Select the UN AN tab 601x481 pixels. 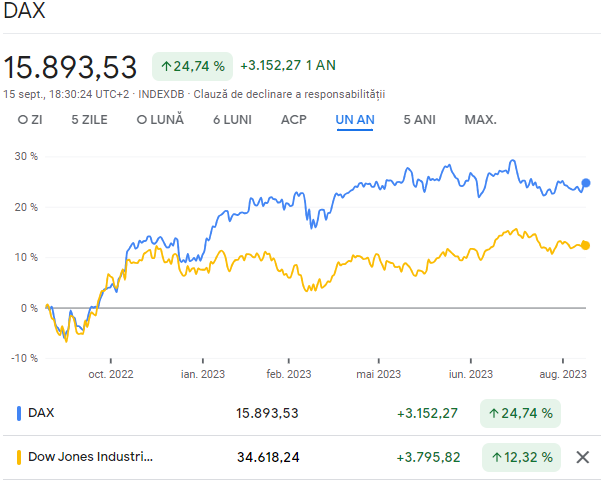coord(355,120)
